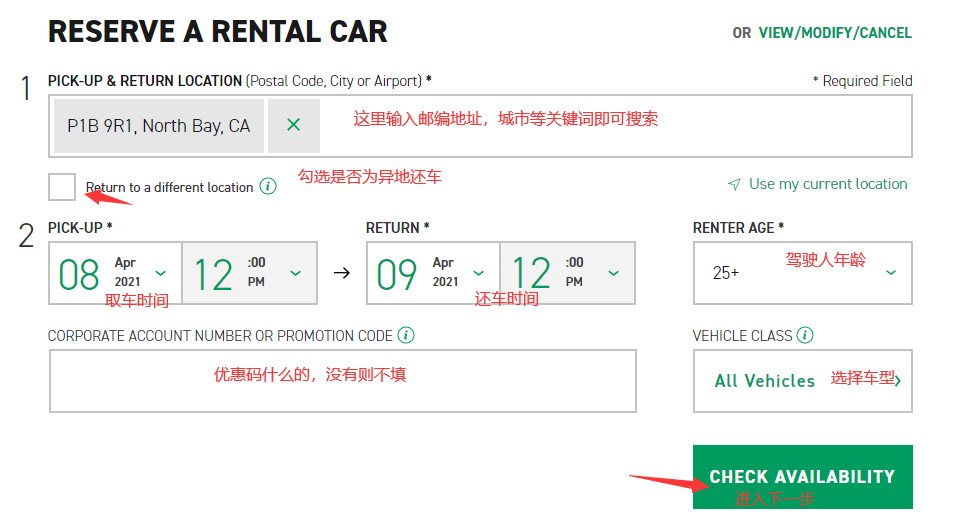Expand return date dropdown for 09 Apr
This screenshot has width=972, height=532.
pos(479,273)
